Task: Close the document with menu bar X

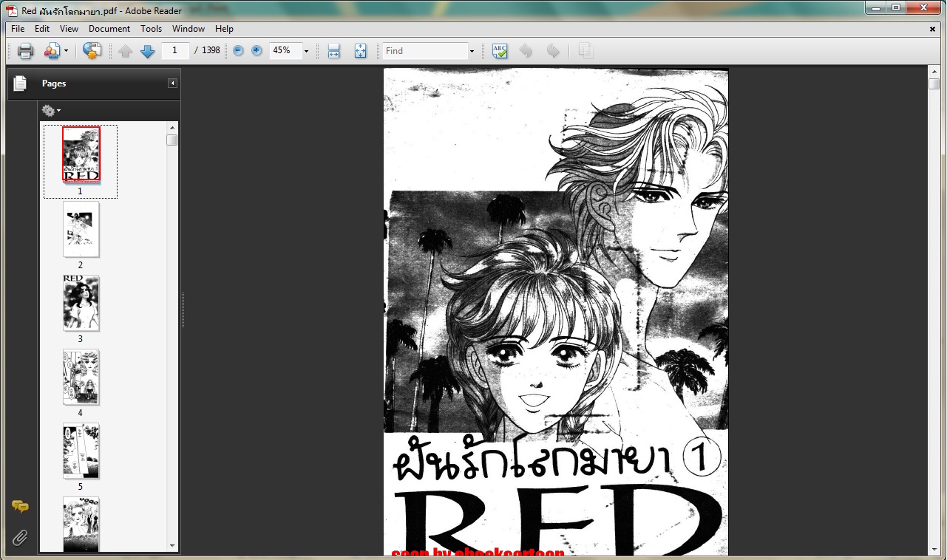Action: 932,29
